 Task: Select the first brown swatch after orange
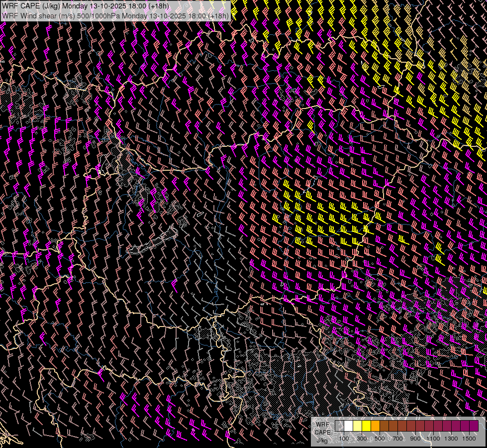[384, 426]
